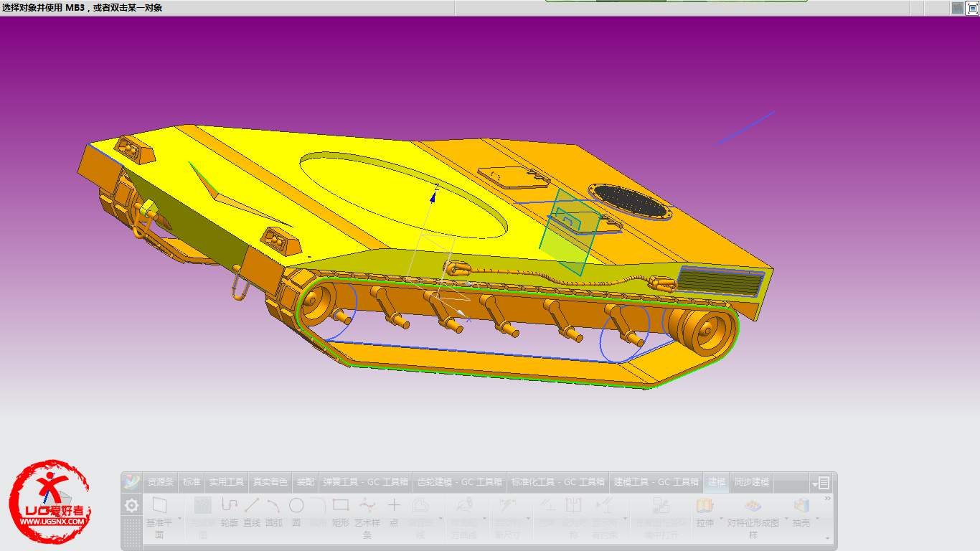Click the 轮廓 (profile) sketch tool
The width and height of the screenshot is (980, 551).
click(x=230, y=512)
